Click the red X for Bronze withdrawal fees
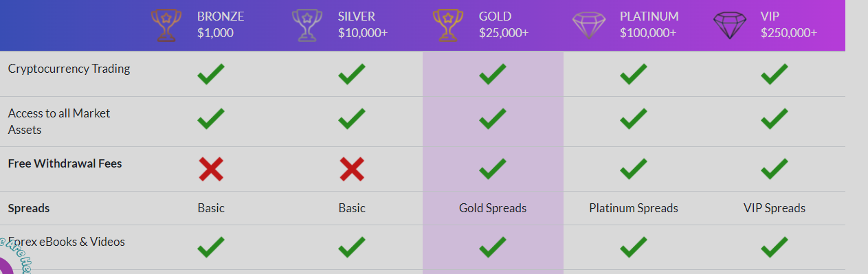The height and width of the screenshot is (274, 868). pos(211,169)
